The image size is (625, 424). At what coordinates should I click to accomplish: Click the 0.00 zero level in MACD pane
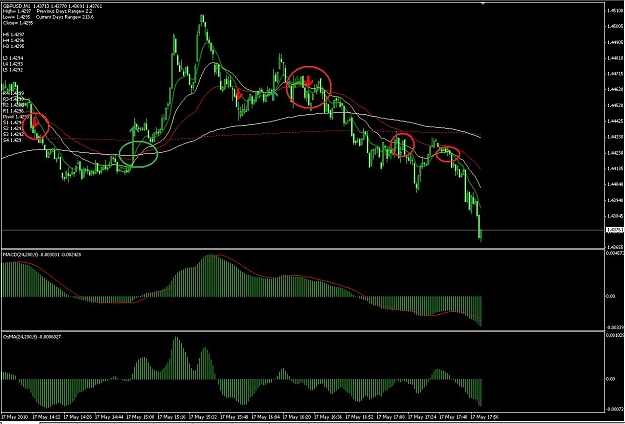pyautogui.click(x=610, y=296)
